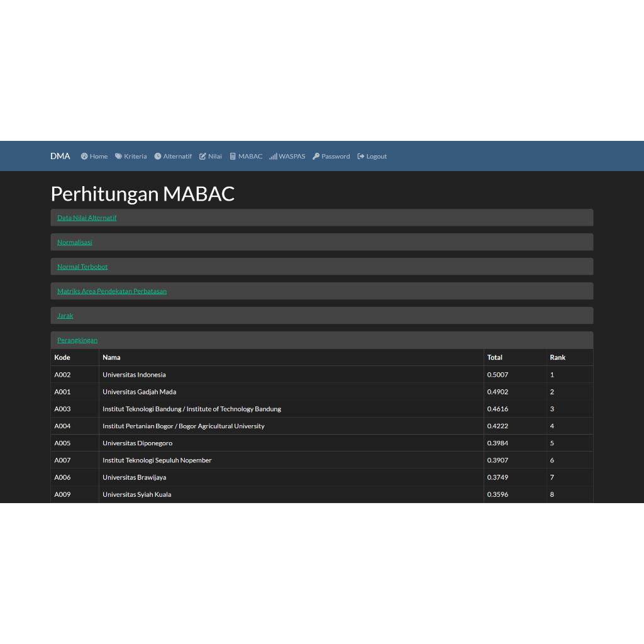Click the WASPAS signal bars icon
The height and width of the screenshot is (644, 644).
273,156
